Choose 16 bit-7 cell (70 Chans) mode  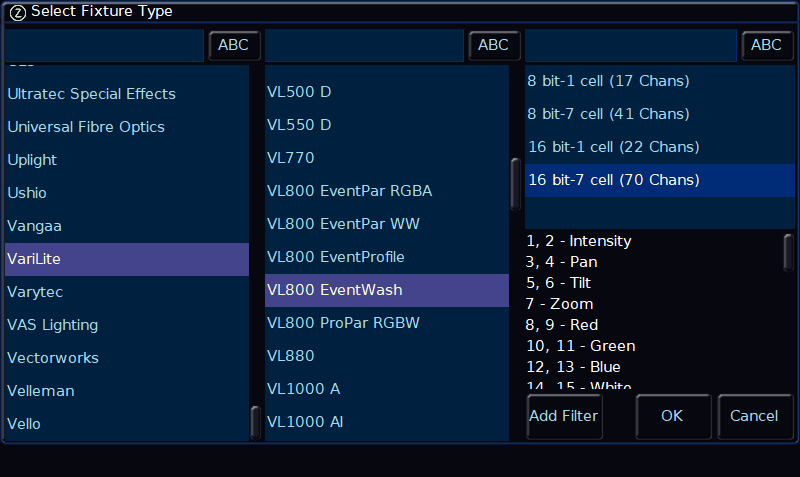[660, 181]
